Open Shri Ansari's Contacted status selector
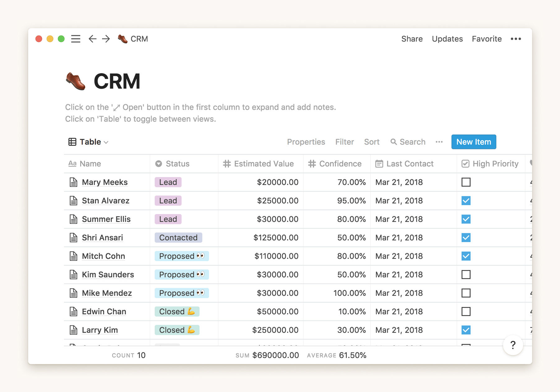560x392 pixels. 178,238
